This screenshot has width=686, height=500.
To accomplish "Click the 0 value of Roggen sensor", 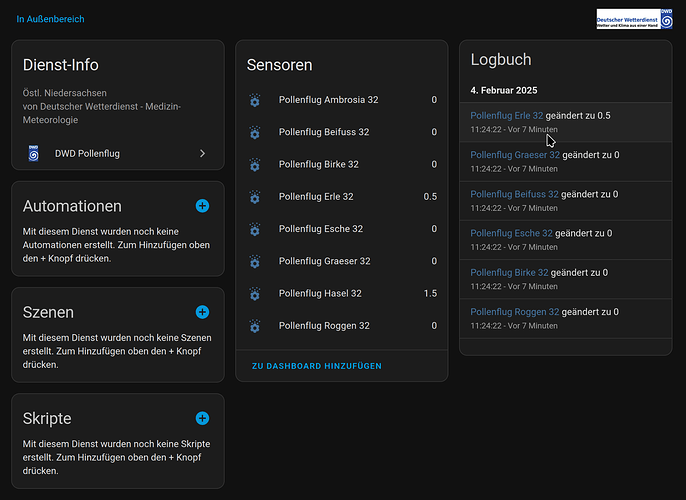I will [x=434, y=326].
